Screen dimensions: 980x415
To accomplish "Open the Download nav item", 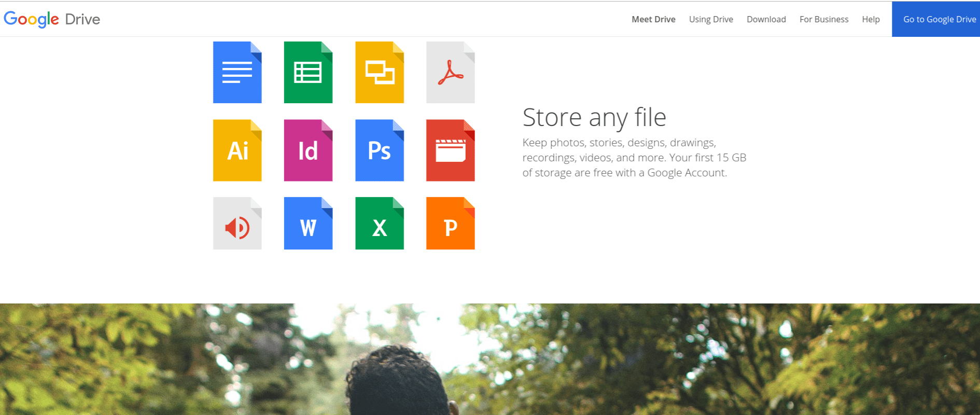I will 766,19.
